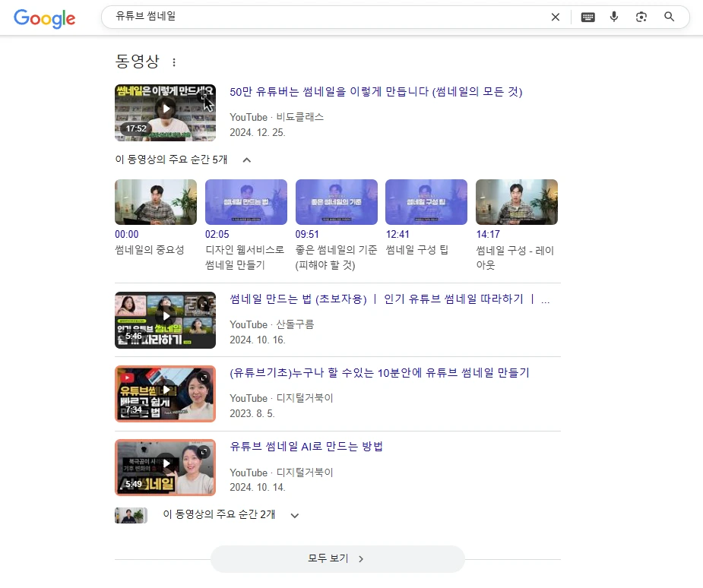Jump to the 02:05 timestamp
The width and height of the screenshot is (703, 588).
217,235
